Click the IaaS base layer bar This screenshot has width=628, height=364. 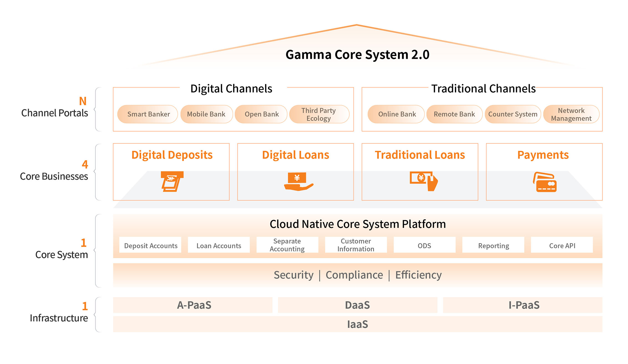coord(357,324)
